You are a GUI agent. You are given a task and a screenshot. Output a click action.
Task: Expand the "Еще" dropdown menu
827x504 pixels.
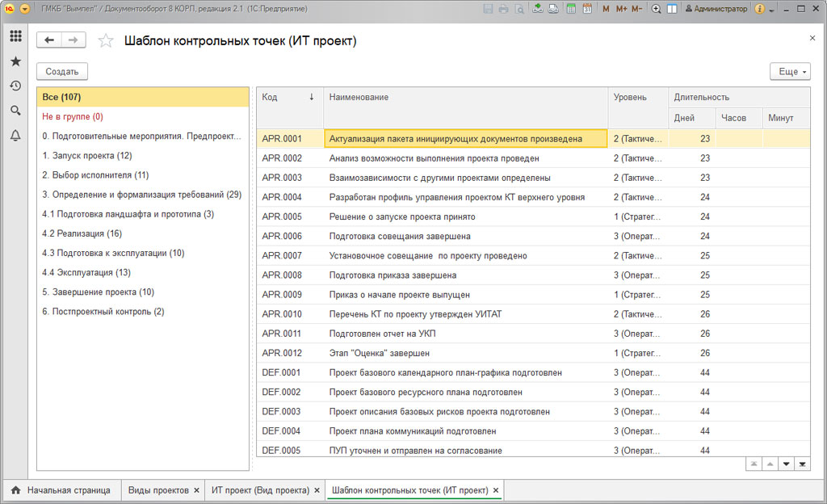coord(789,72)
